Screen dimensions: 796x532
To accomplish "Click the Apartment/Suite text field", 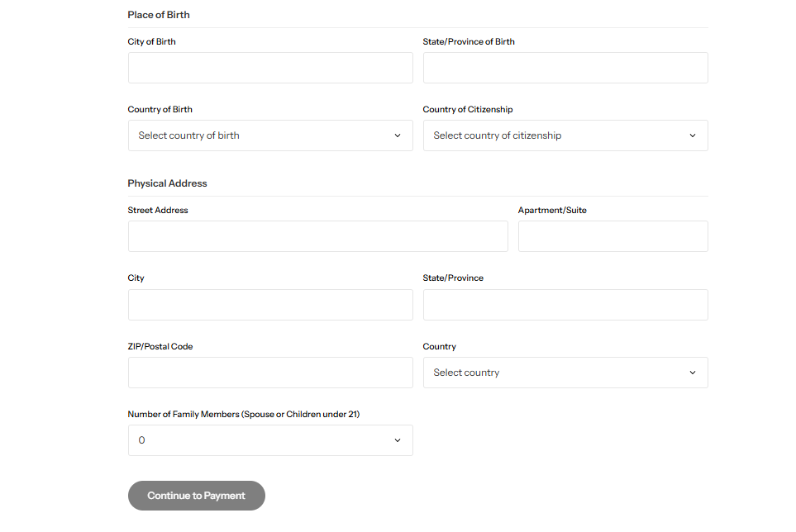I will click(612, 236).
